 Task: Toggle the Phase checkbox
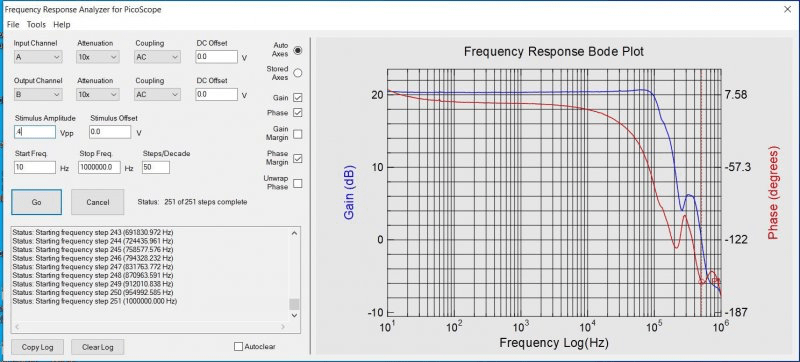[298, 112]
